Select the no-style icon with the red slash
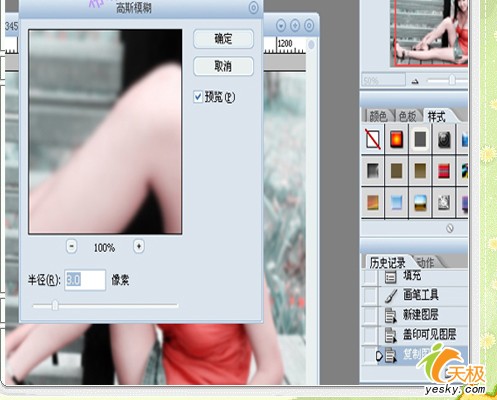 373,139
